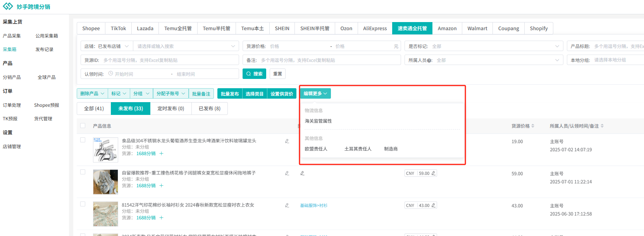Screen dimensions: 644x236
Task: Go to 产品采集 in the sidebar
Action: click(x=12, y=36)
